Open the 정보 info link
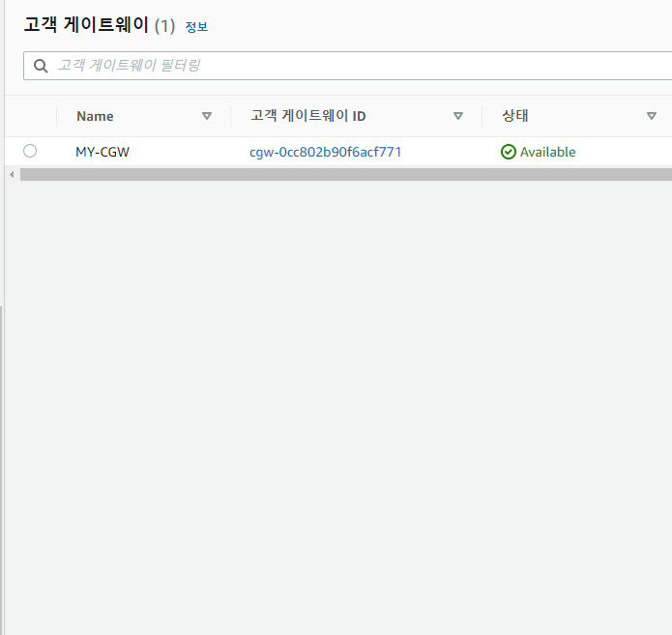672x635 pixels. [x=196, y=26]
